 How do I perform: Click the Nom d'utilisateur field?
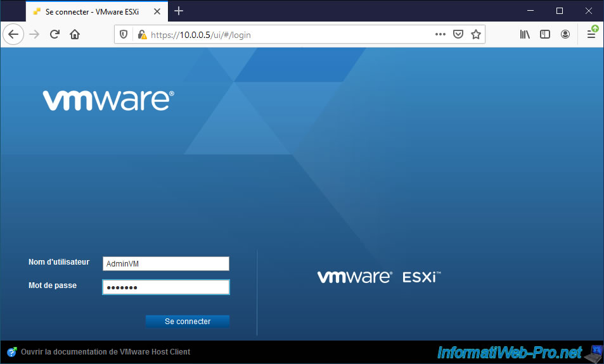tap(165, 264)
